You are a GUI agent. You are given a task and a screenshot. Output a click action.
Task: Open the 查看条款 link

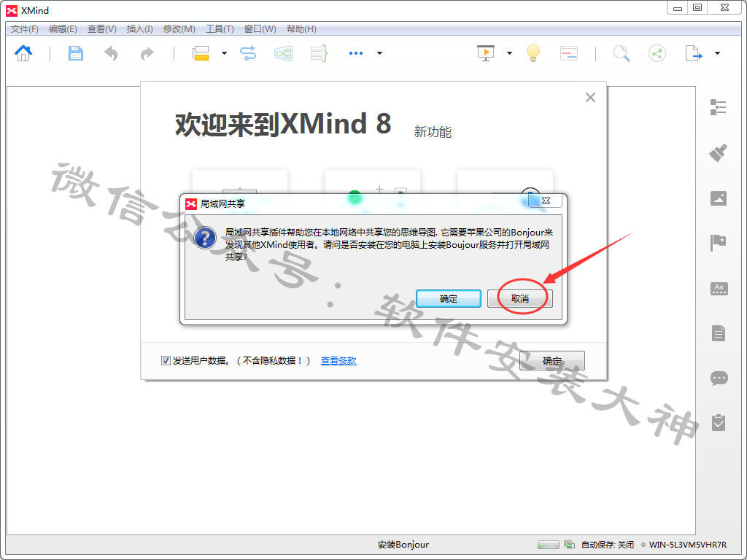[x=338, y=361]
